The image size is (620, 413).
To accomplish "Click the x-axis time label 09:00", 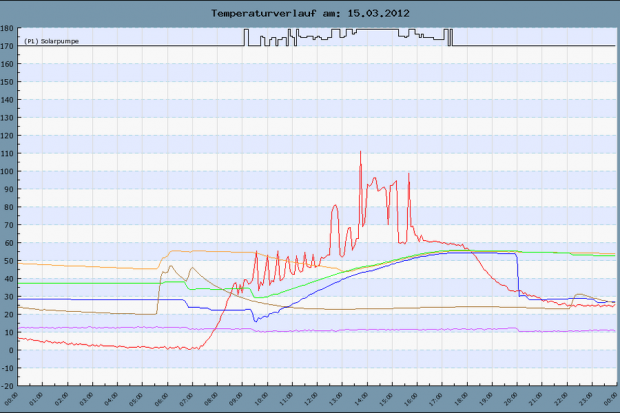I will coord(235,399).
